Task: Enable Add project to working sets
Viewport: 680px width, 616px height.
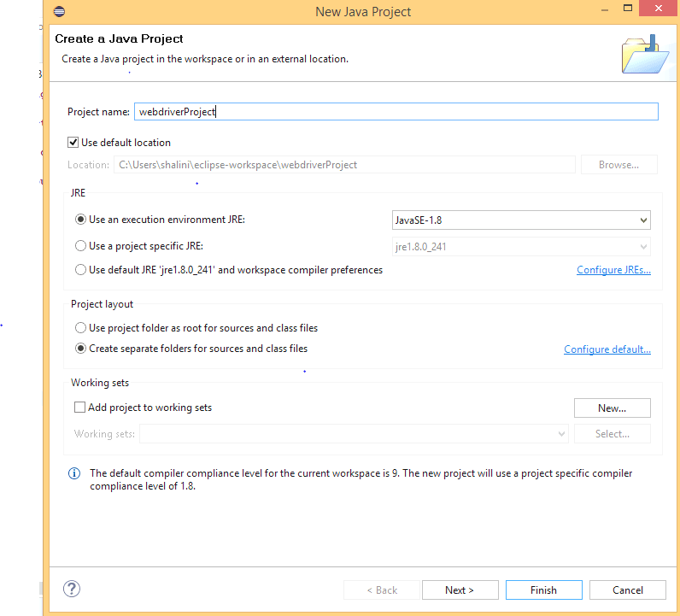Action: point(80,408)
